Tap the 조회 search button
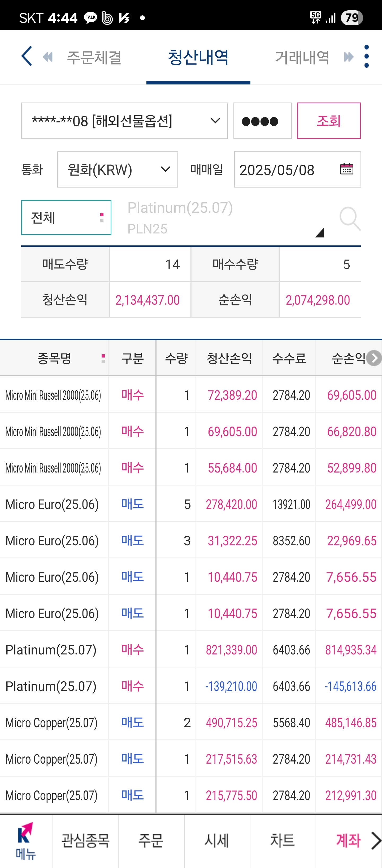Screen dimensions: 382x868 click(x=328, y=121)
